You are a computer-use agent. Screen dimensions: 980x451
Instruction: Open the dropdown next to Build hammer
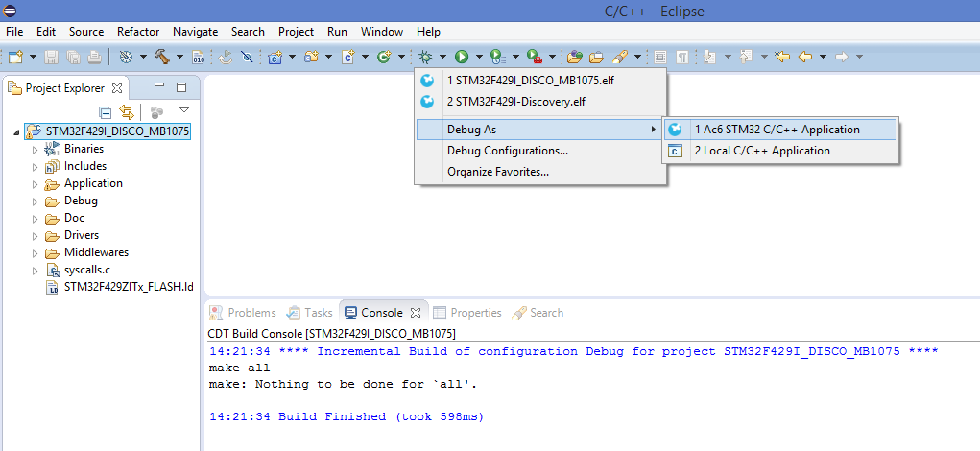tap(180, 57)
